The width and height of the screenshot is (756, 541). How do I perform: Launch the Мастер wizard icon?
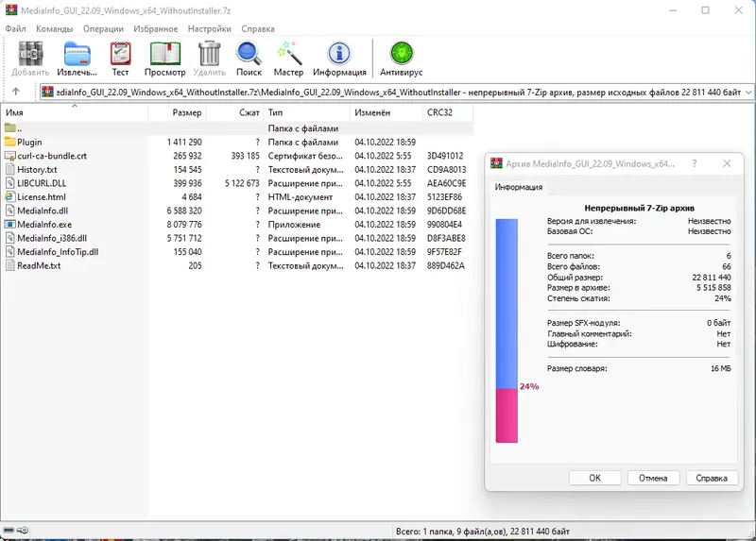pos(288,54)
